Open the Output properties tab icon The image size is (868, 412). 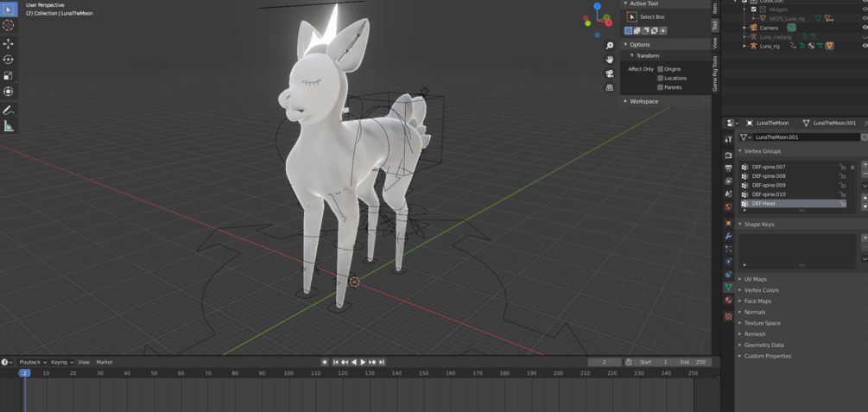coord(728,168)
